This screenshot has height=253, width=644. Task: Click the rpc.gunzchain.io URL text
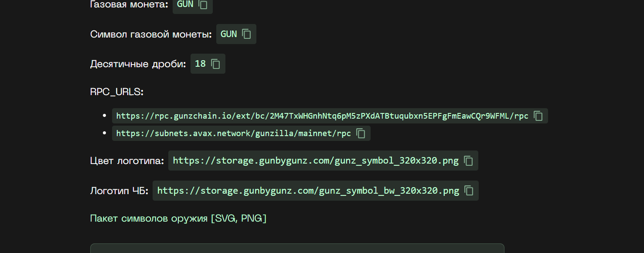tap(322, 116)
